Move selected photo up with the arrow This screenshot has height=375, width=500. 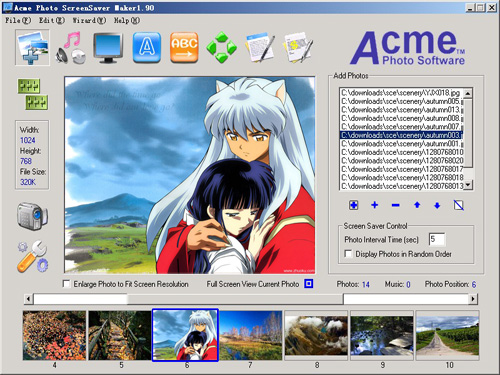417,205
